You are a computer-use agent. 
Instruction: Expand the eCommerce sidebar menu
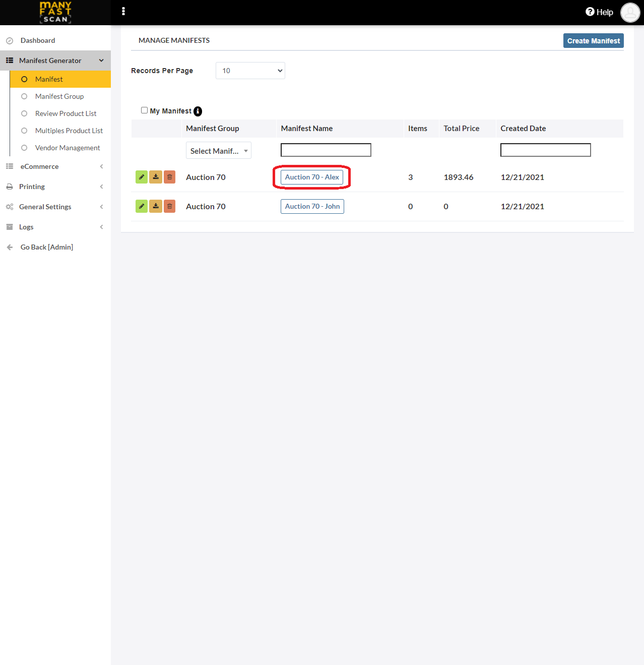coord(55,166)
